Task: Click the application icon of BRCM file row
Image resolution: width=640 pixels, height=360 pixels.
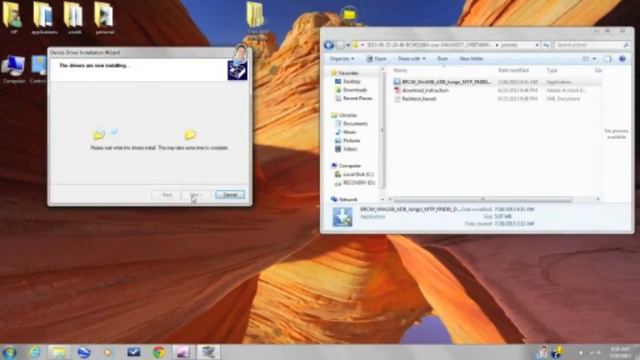Action: (397, 82)
